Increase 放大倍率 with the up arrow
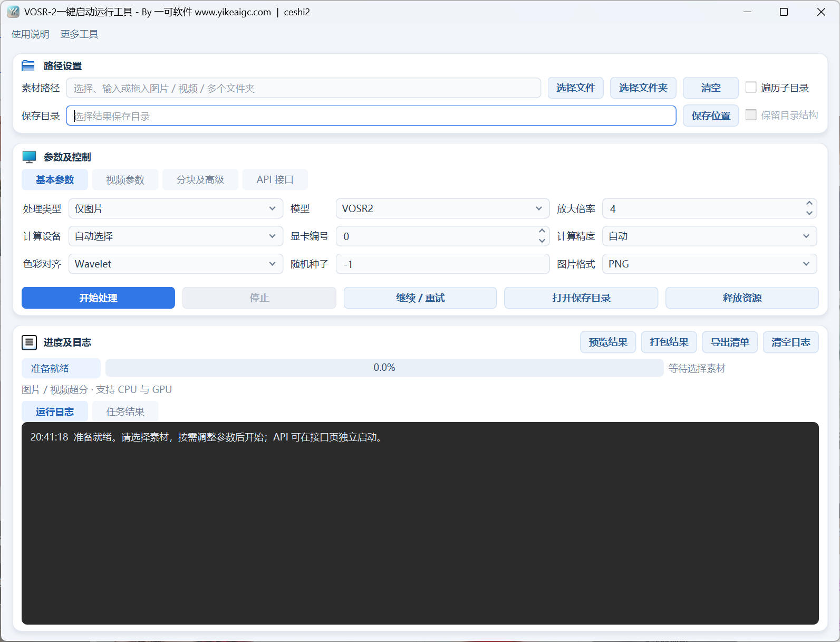840x642 pixels. (809, 203)
